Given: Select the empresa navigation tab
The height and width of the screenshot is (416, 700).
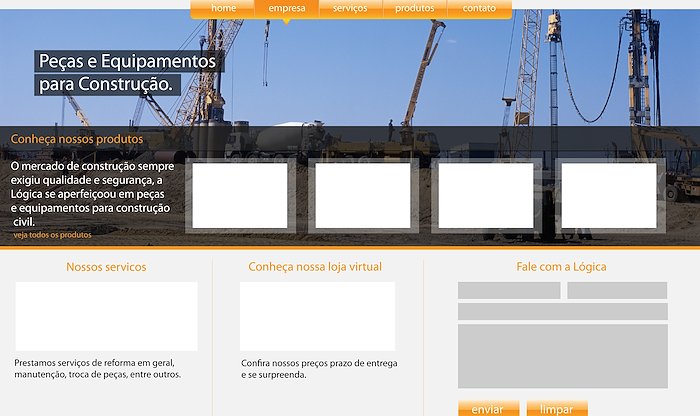Looking at the screenshot, I should click(287, 8).
